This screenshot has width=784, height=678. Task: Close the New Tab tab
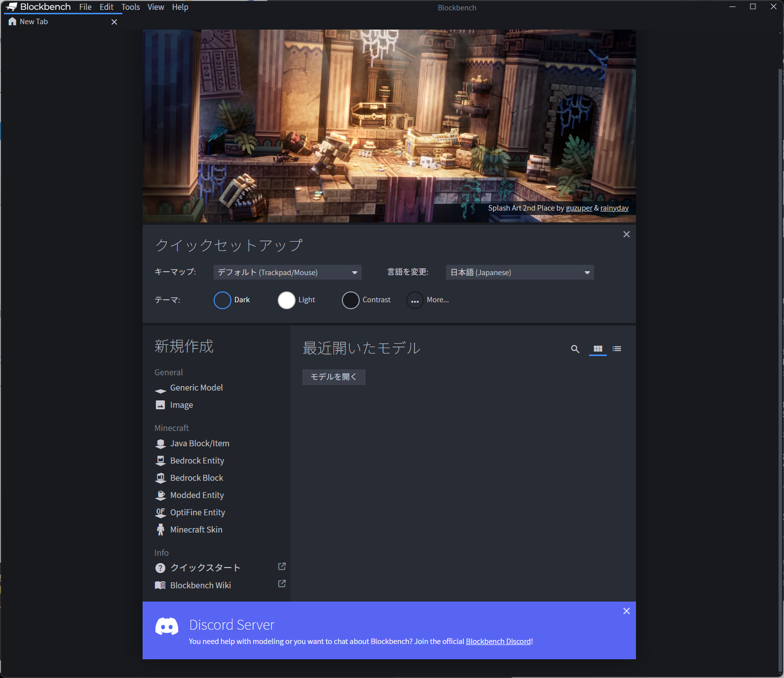[x=114, y=22]
